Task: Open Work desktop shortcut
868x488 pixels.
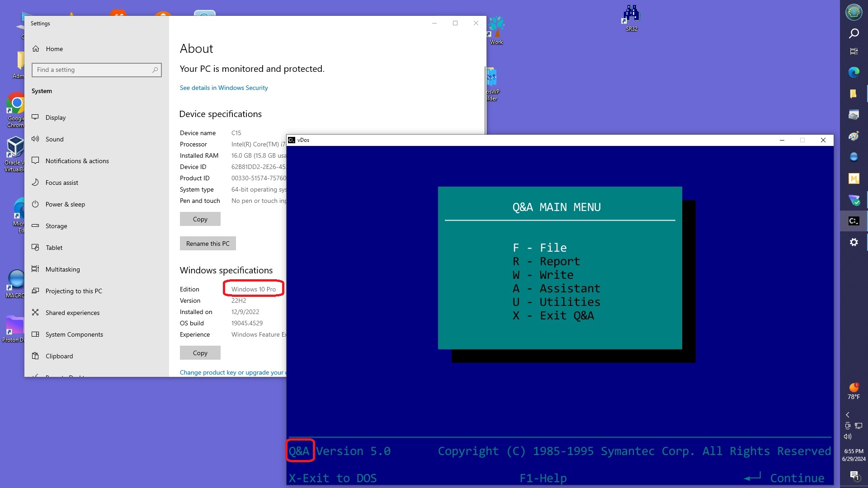Action: click(496, 31)
